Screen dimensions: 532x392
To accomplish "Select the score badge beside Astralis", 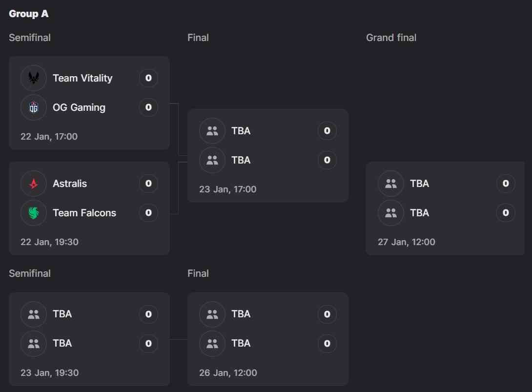I will (148, 184).
